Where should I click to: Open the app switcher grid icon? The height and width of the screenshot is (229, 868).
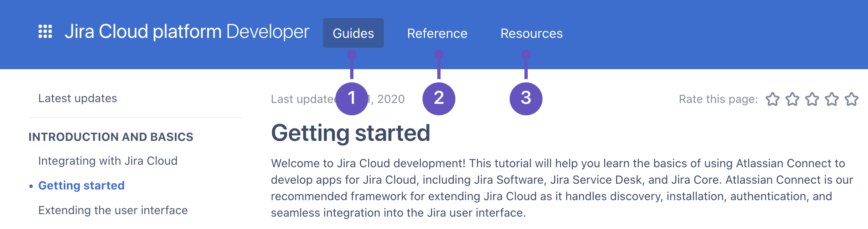(45, 32)
